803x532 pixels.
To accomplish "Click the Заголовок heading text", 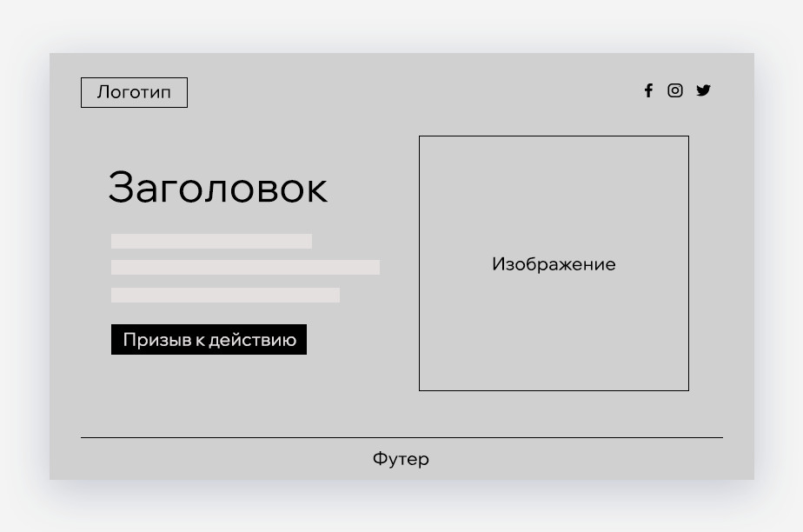I will [x=217, y=188].
